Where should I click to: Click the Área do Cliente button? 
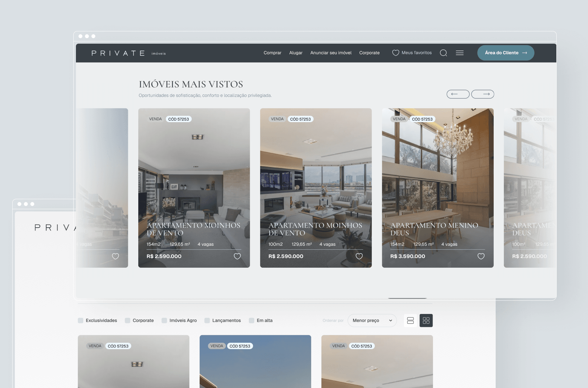coord(506,53)
